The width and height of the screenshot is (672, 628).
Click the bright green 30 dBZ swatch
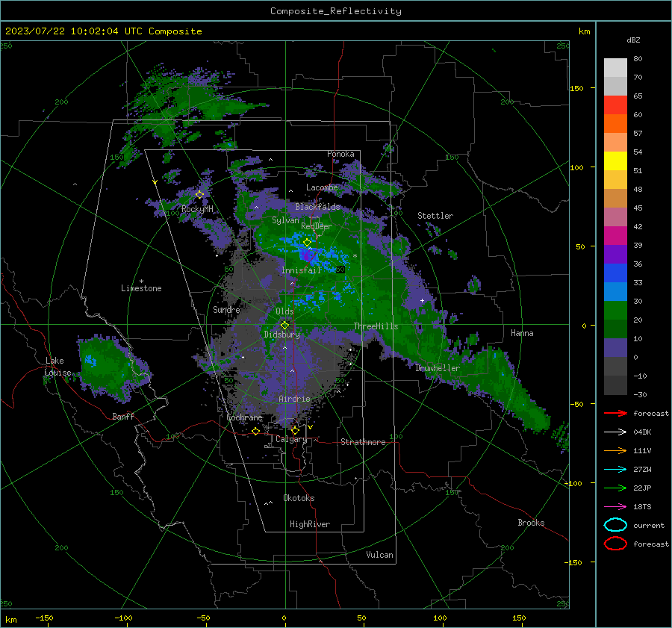click(615, 311)
